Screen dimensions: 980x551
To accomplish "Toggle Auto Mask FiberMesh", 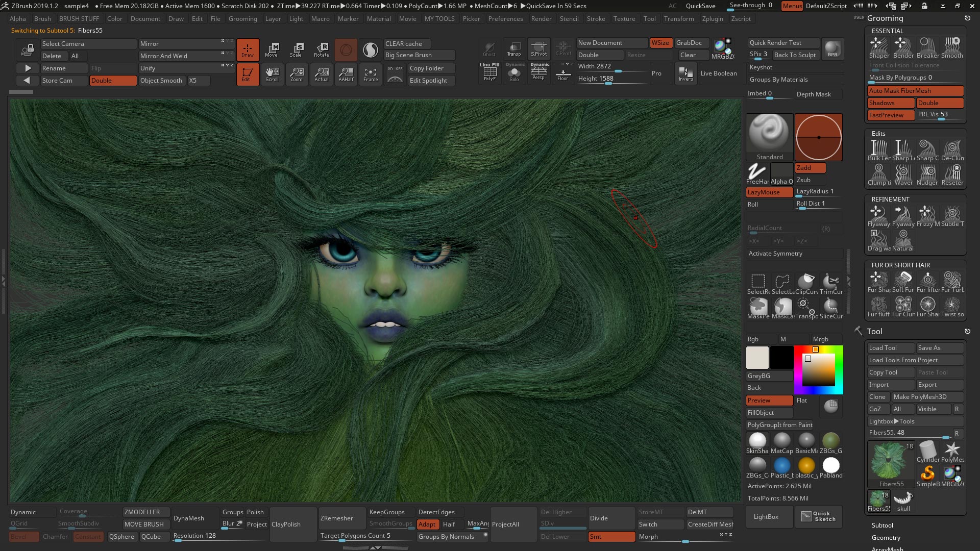I will point(915,90).
